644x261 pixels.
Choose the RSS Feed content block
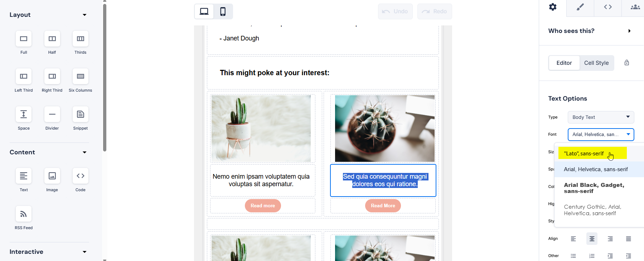pos(24,214)
